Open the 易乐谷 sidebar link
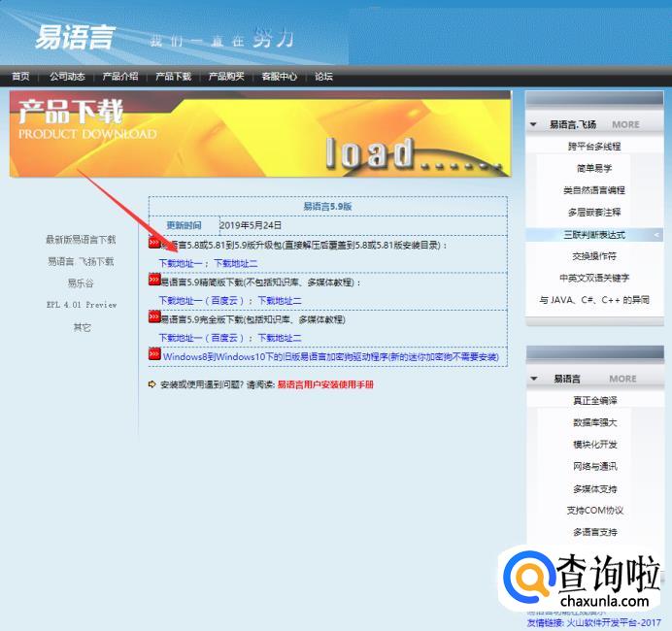 click(x=81, y=283)
